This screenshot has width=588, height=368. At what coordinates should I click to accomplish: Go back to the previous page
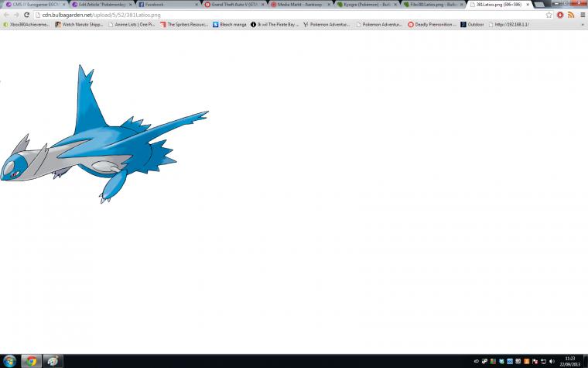pos(6,15)
